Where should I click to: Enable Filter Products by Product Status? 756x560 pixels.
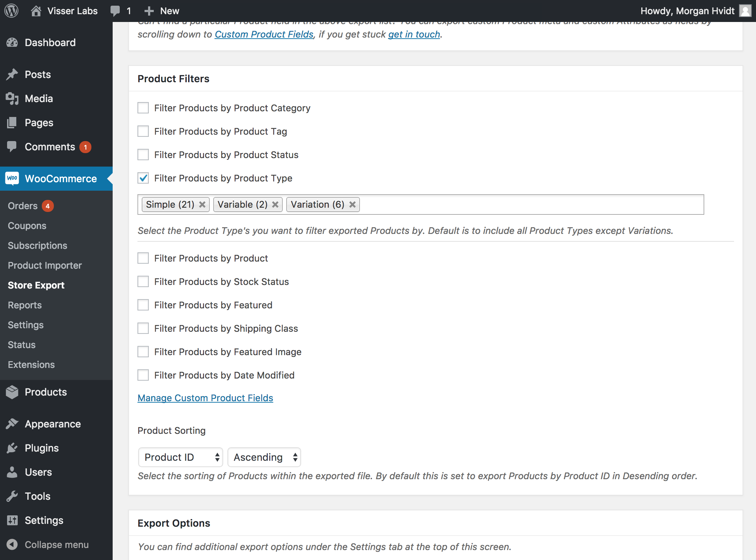143,155
